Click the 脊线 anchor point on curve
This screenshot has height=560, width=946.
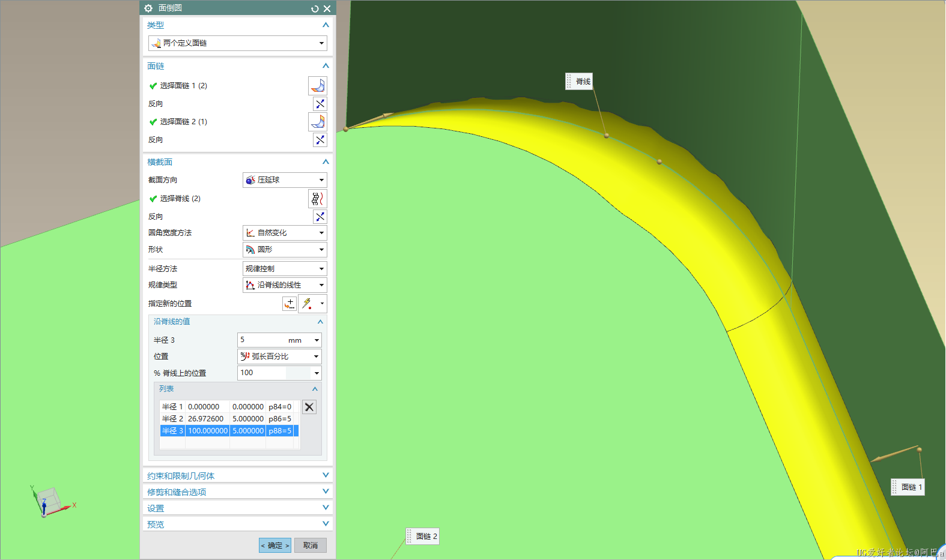coord(607,136)
